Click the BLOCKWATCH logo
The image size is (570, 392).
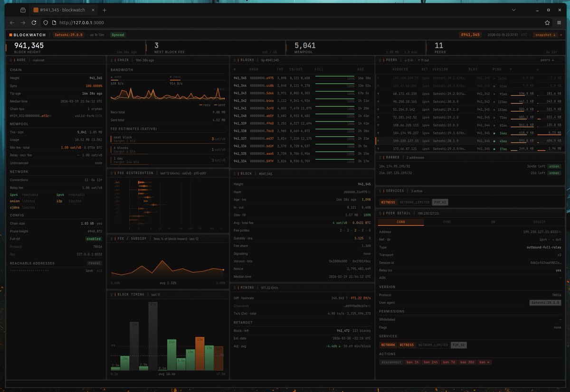[28, 35]
